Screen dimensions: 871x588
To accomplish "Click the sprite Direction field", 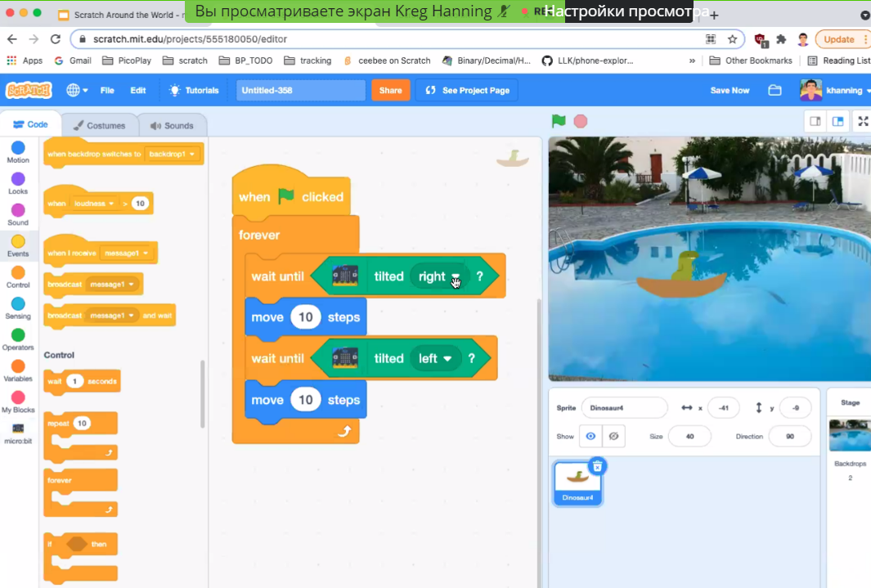I will (x=790, y=437).
